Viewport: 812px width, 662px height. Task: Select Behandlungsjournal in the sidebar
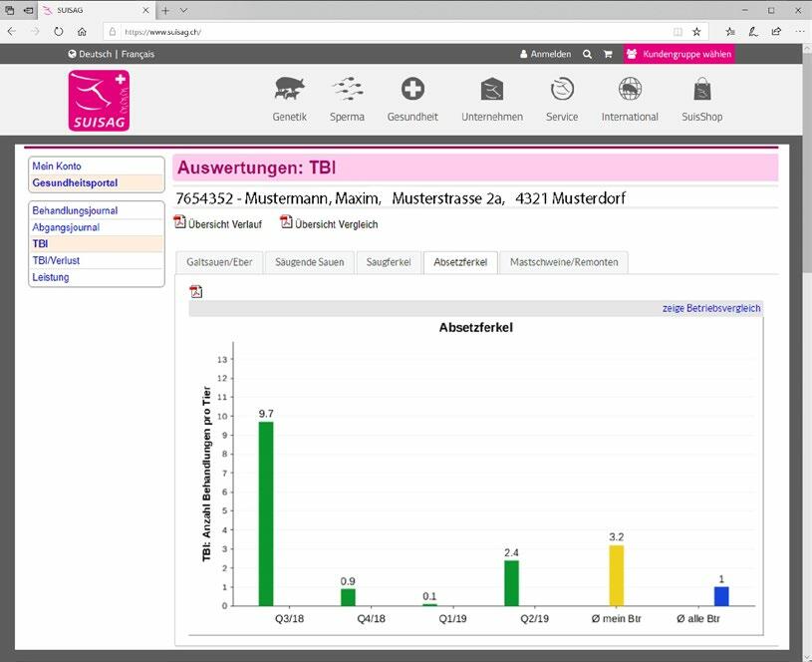click(x=75, y=210)
